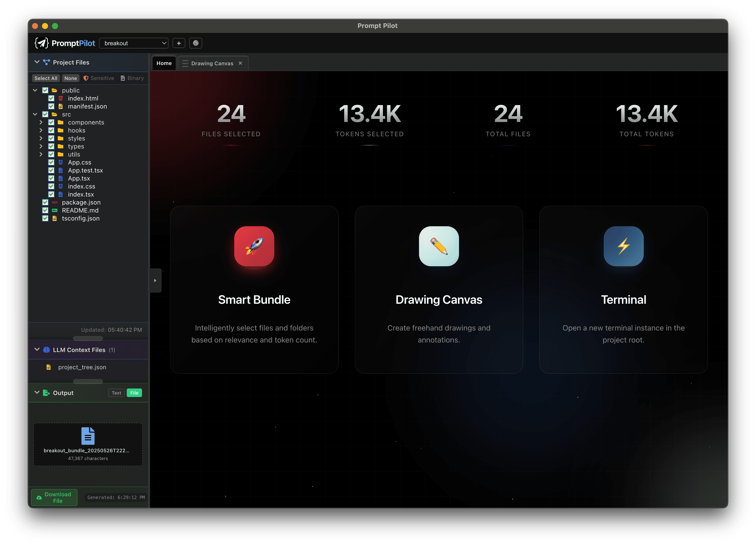
Task: Click the Download File button
Action: 54,497
